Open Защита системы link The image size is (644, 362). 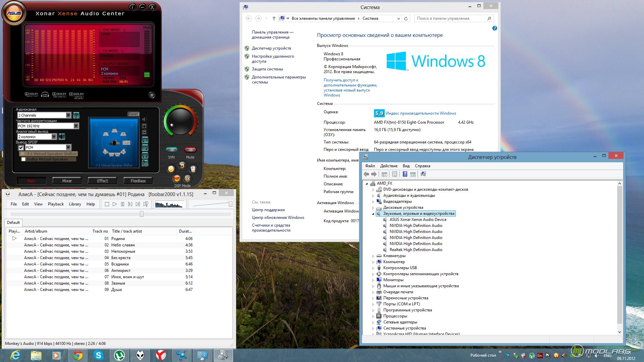[x=267, y=69]
